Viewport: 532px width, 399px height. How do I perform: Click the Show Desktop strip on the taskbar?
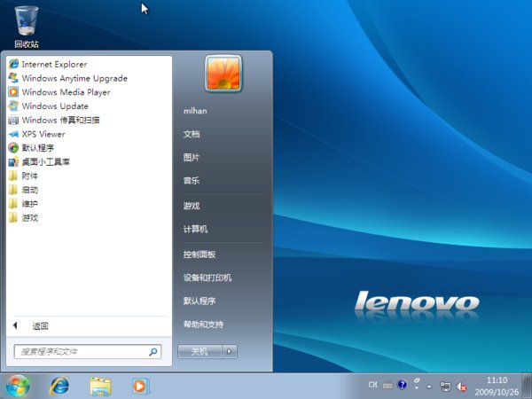528,386
